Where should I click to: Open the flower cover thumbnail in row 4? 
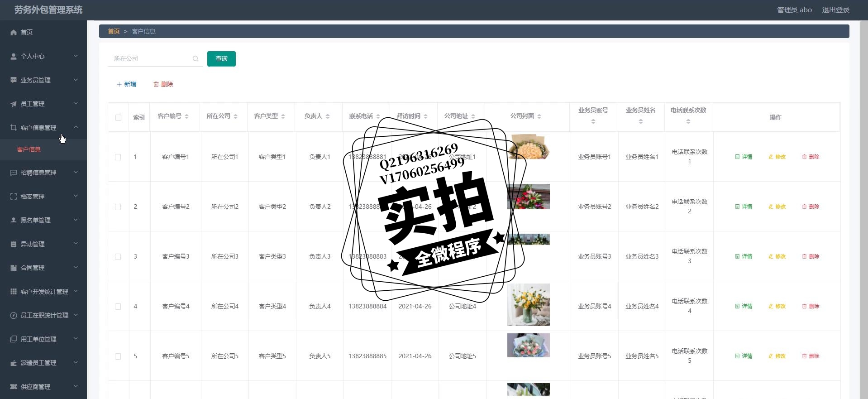(528, 305)
